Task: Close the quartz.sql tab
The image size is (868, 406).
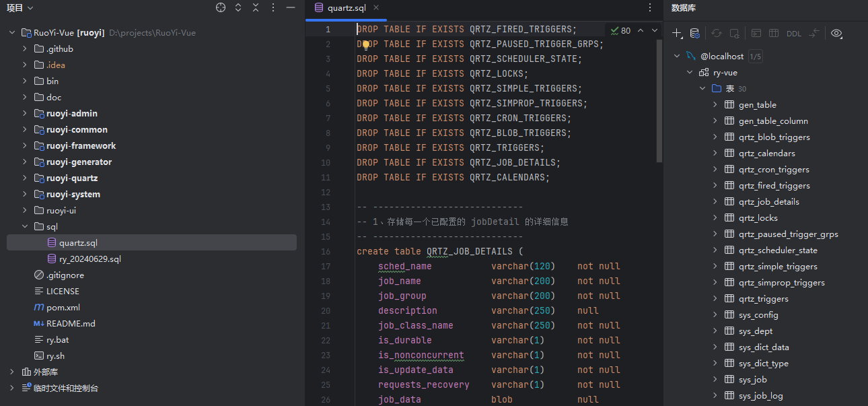Action: click(376, 8)
